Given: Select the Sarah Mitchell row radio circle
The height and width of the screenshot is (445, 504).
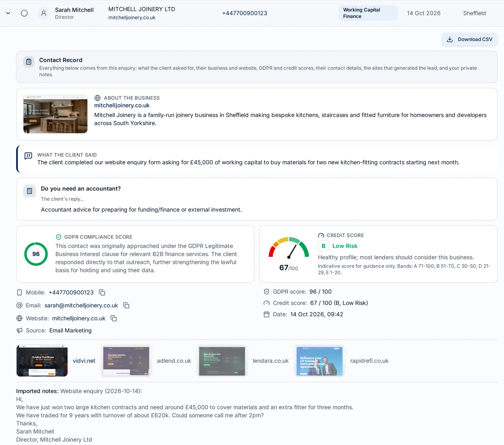Looking at the screenshot, I should pyautogui.click(x=24, y=13).
